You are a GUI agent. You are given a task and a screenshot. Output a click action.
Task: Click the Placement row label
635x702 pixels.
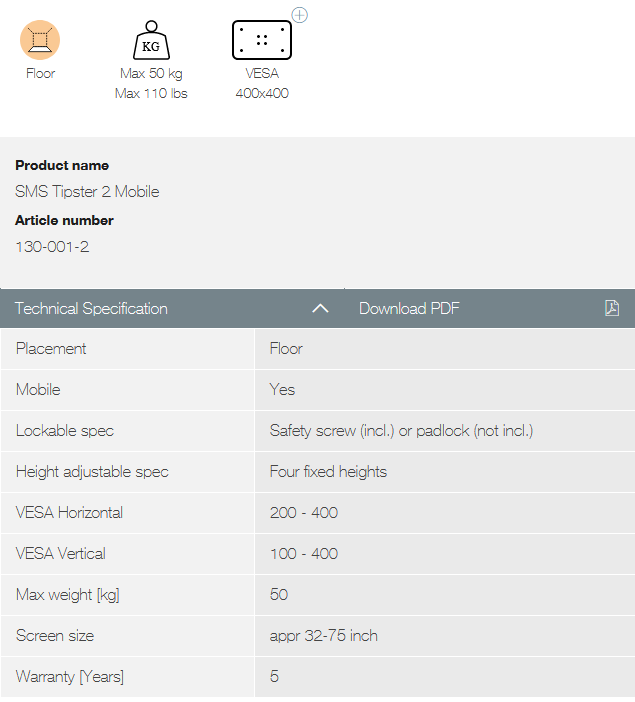51,348
